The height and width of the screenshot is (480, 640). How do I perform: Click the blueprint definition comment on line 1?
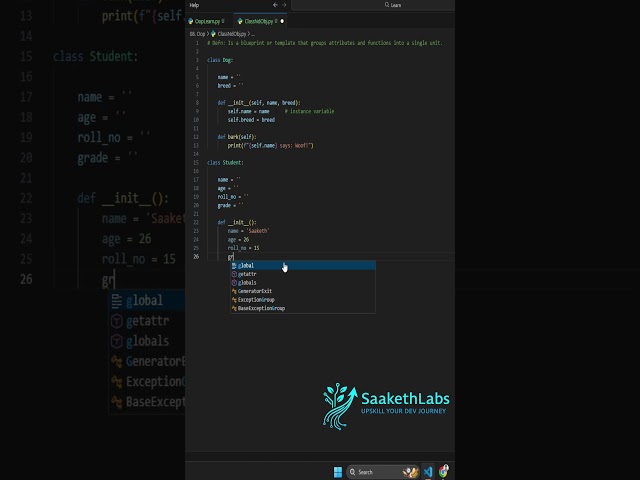[x=324, y=43]
